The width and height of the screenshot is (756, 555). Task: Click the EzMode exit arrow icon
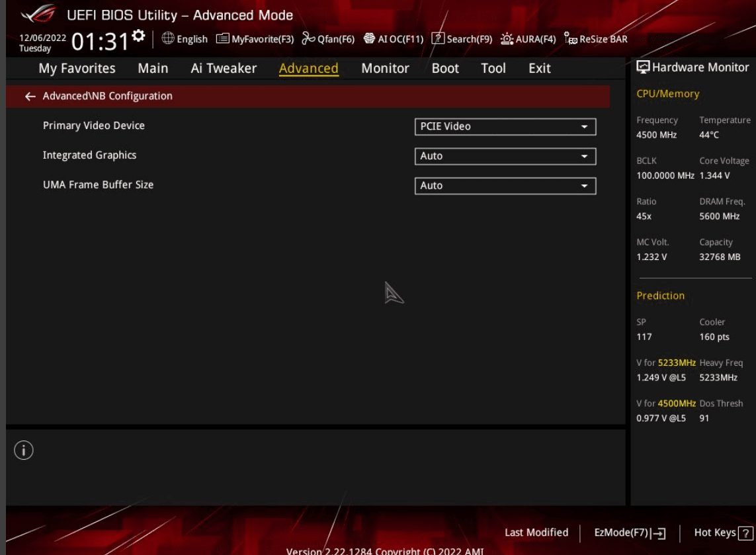659,533
